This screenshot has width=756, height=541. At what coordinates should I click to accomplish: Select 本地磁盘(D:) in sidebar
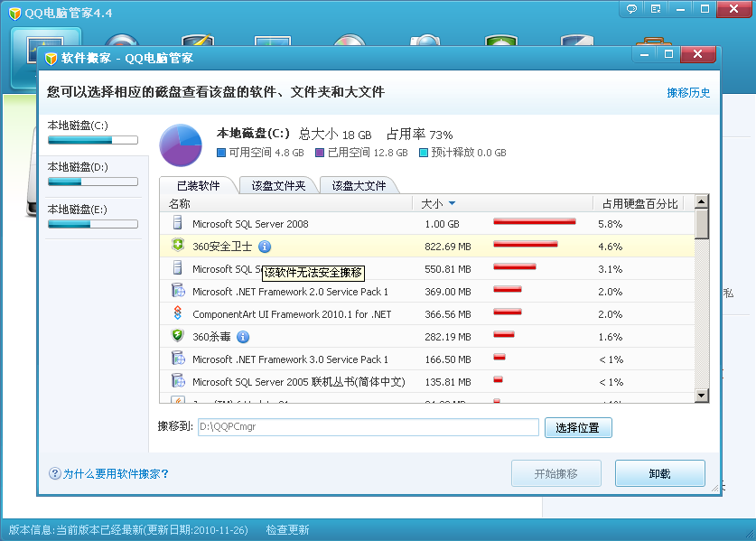[x=92, y=175]
